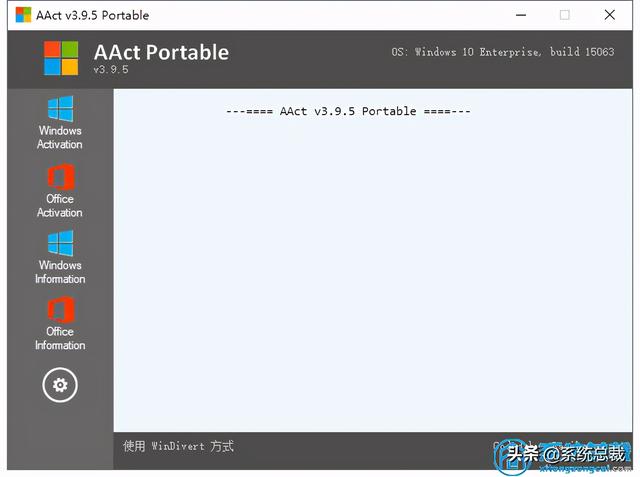Start Windows Activation from the sidebar
This screenshot has width=640, height=477.
coord(60,122)
